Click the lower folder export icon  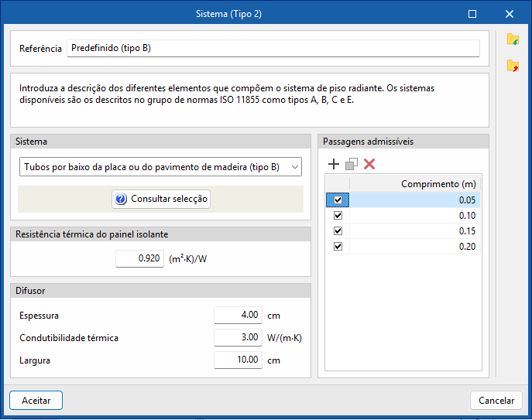click(x=513, y=66)
